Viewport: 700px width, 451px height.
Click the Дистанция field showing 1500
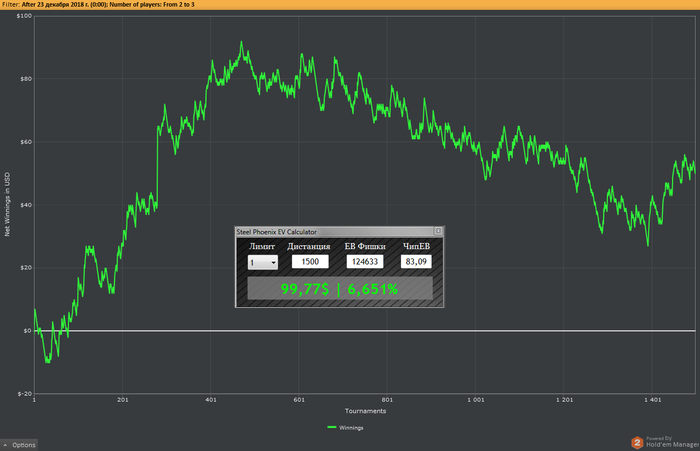(x=310, y=262)
